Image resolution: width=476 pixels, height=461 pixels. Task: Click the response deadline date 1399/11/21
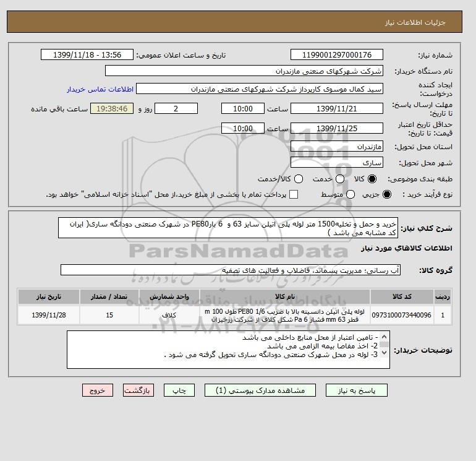337,108
